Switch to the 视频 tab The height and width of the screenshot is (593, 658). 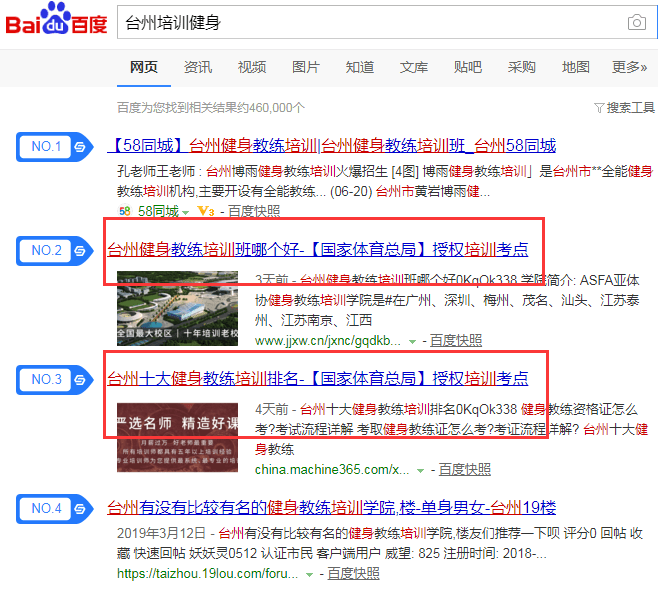click(252, 67)
